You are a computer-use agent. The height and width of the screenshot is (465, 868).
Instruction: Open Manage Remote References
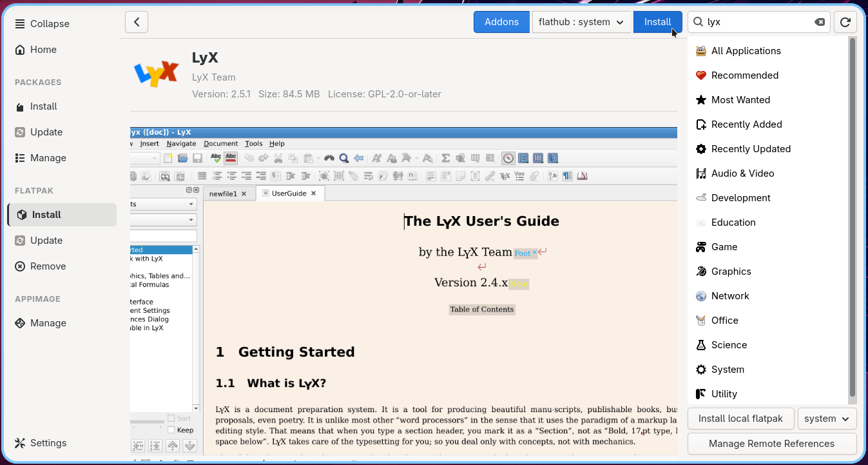point(772,444)
